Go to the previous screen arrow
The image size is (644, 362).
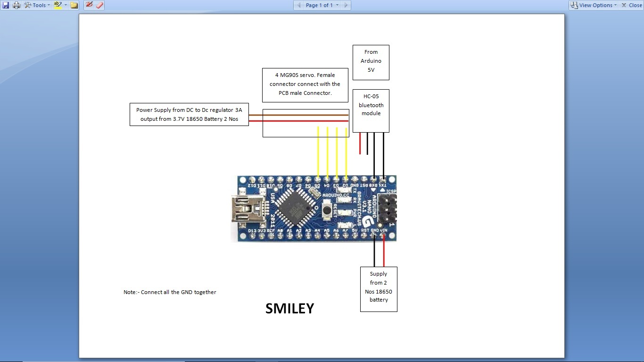[299, 5]
